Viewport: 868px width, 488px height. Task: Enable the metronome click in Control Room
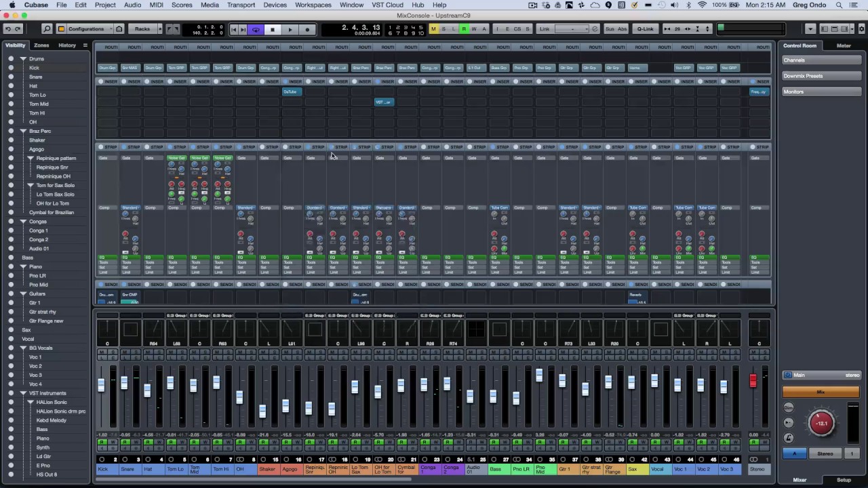[788, 438]
